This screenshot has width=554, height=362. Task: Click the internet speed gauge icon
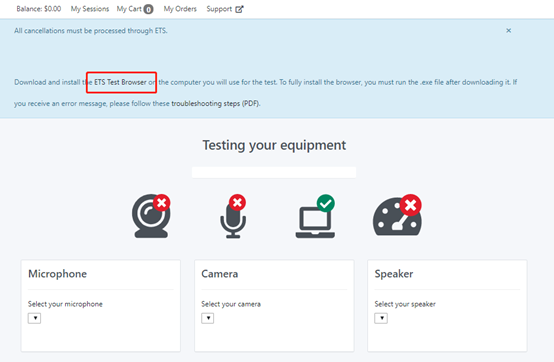point(397,215)
